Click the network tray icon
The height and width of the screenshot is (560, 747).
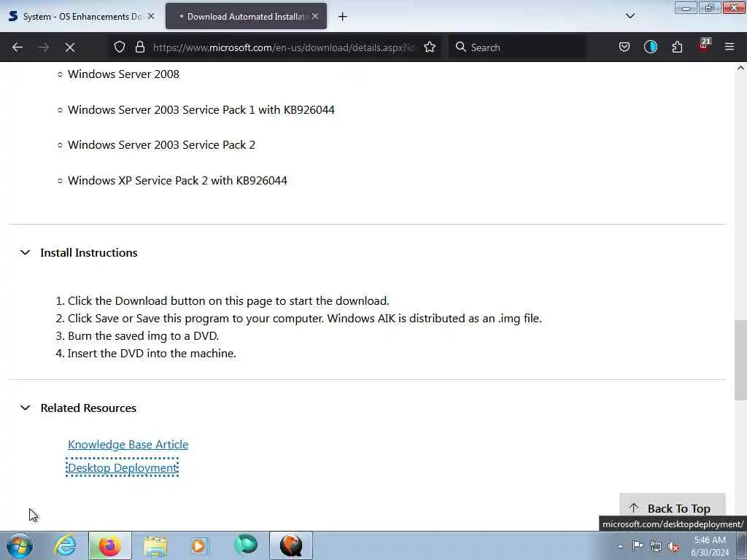(x=656, y=546)
